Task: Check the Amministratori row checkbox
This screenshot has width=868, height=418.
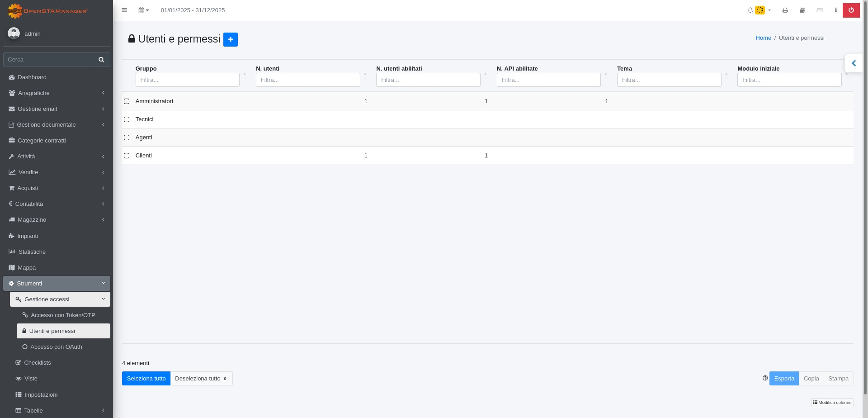Action: [127, 101]
